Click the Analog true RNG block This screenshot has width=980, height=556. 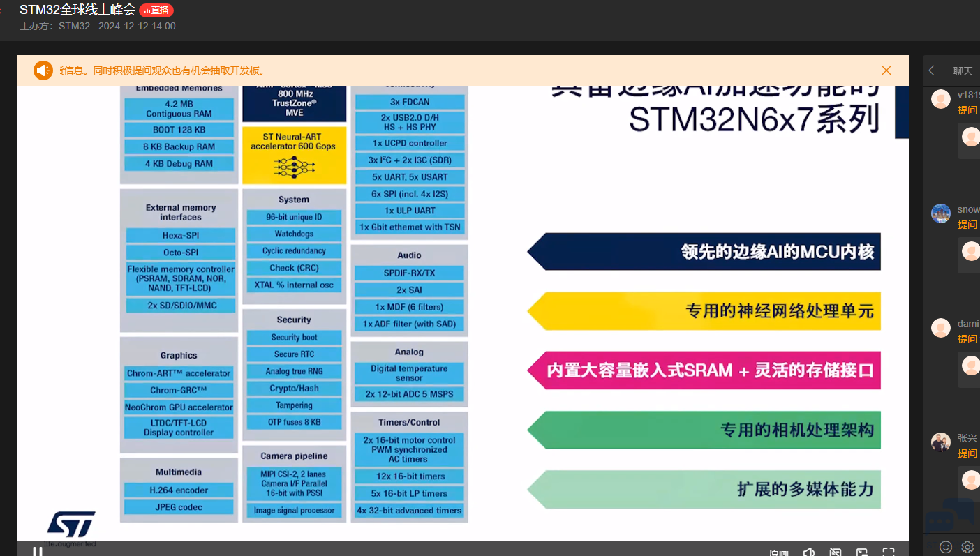[x=294, y=371]
